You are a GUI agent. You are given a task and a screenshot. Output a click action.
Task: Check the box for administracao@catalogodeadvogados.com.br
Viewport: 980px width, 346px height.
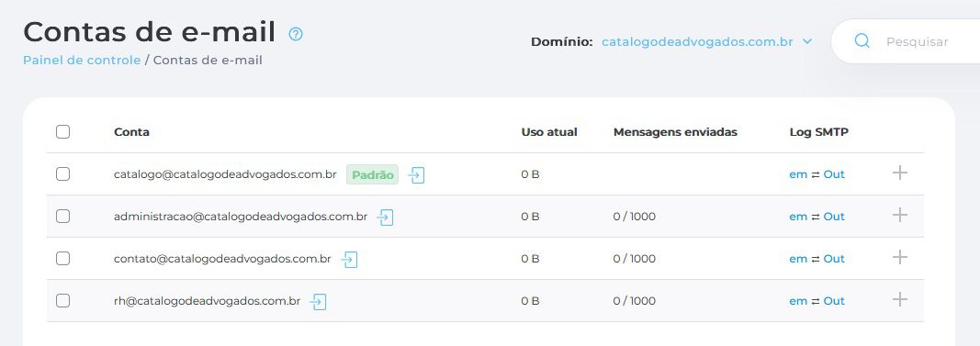tap(62, 216)
